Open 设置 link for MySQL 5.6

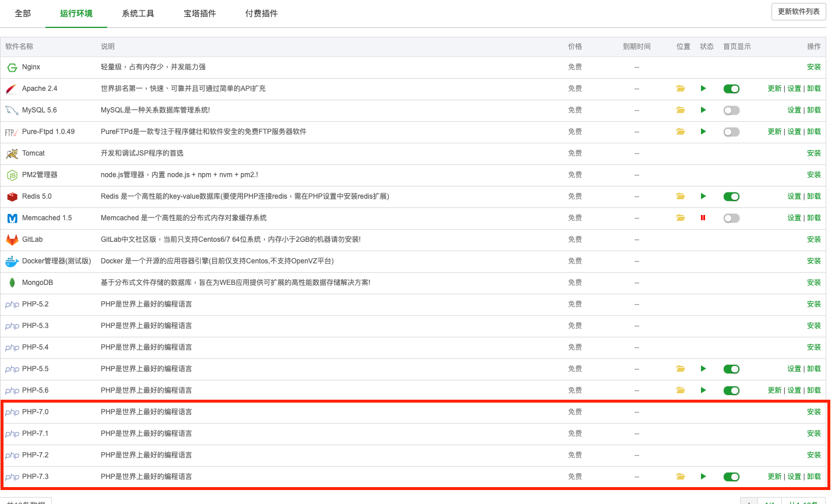point(794,110)
